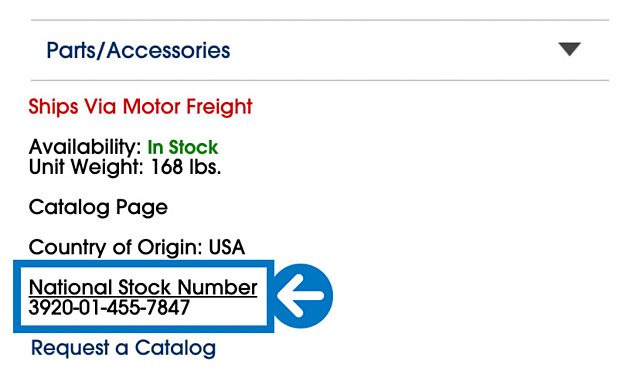The width and height of the screenshot is (640, 376).
Task: Expand the Parts/Accessories dropdown arrow
Action: point(570,49)
